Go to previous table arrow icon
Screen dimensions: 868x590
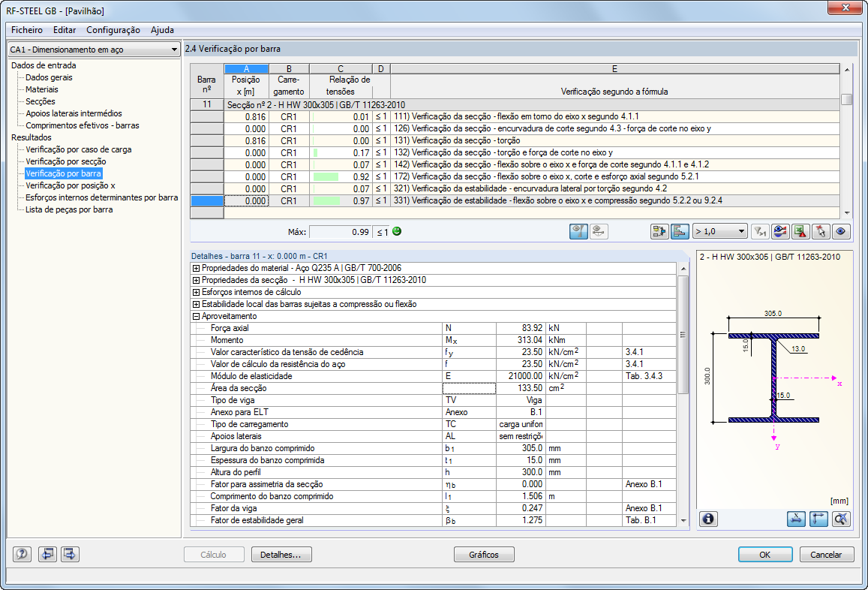pyautogui.click(x=48, y=555)
